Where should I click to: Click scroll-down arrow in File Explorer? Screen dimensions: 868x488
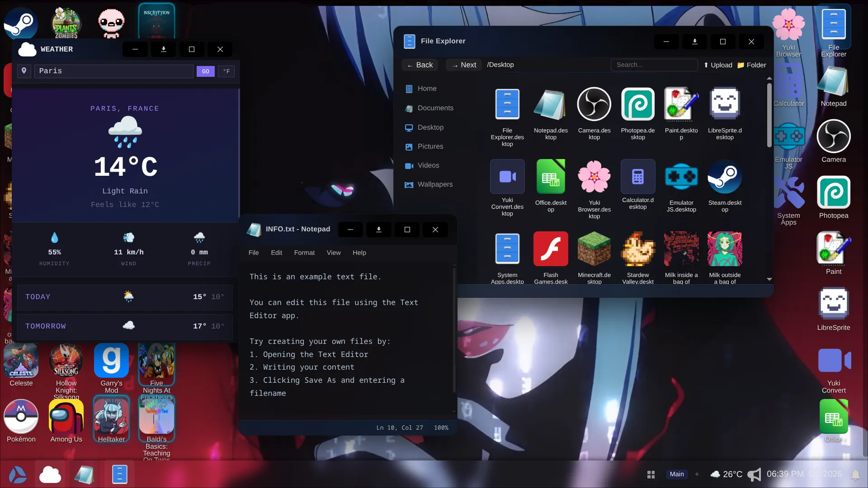point(769,279)
